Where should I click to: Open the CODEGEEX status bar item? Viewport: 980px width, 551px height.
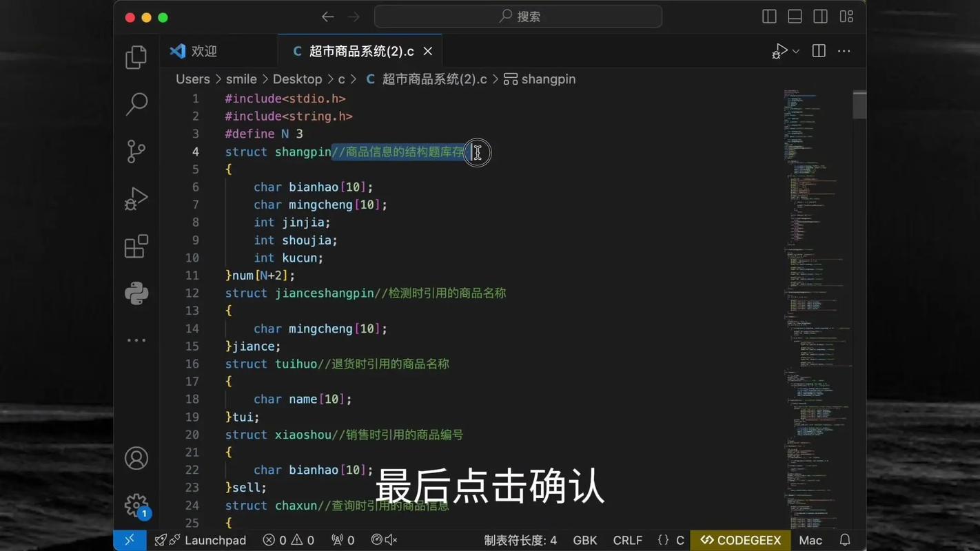point(740,540)
